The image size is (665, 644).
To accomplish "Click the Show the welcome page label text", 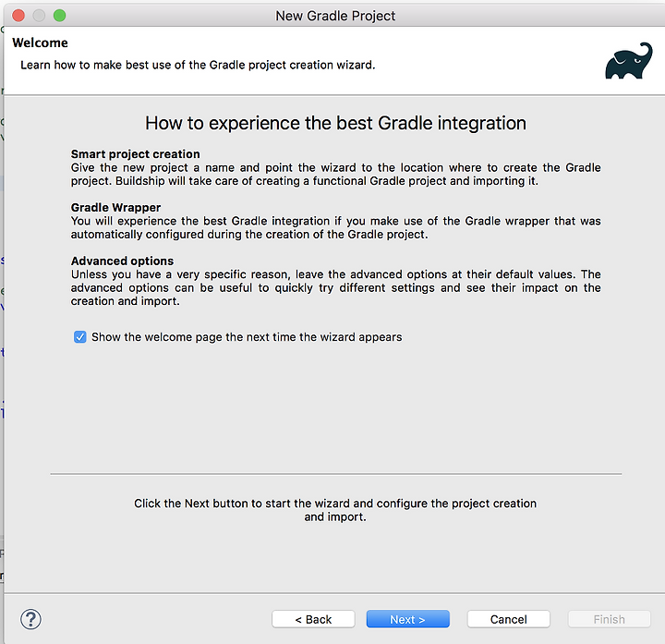I will point(247,337).
